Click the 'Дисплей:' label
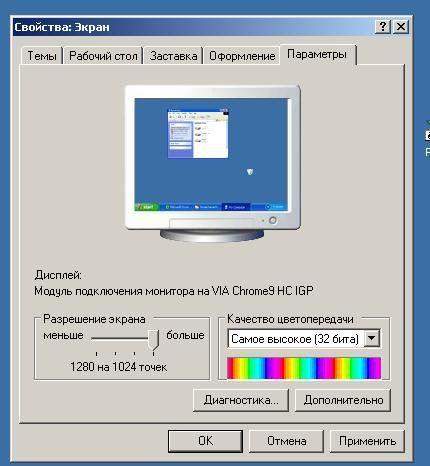The width and height of the screenshot is (430, 466). point(58,275)
